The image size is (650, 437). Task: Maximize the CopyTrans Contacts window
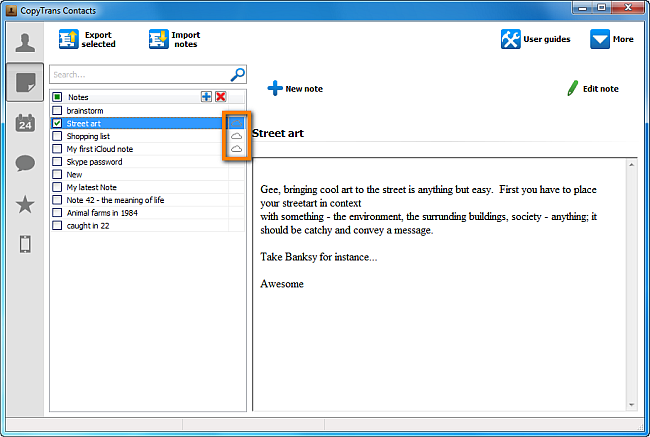click(x=601, y=8)
